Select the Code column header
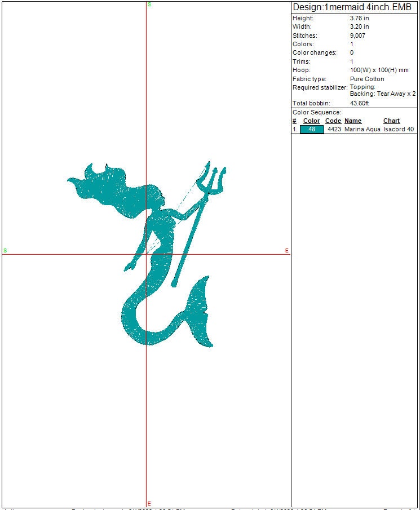Image resolution: width=420 pixels, height=510 pixels. coord(333,121)
